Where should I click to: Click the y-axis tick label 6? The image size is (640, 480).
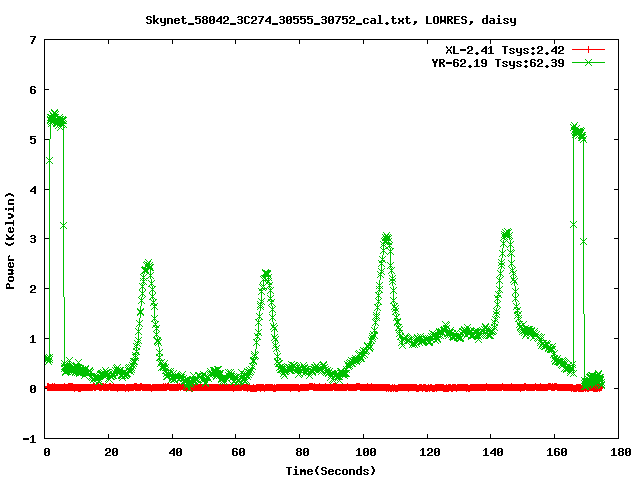click(33, 90)
